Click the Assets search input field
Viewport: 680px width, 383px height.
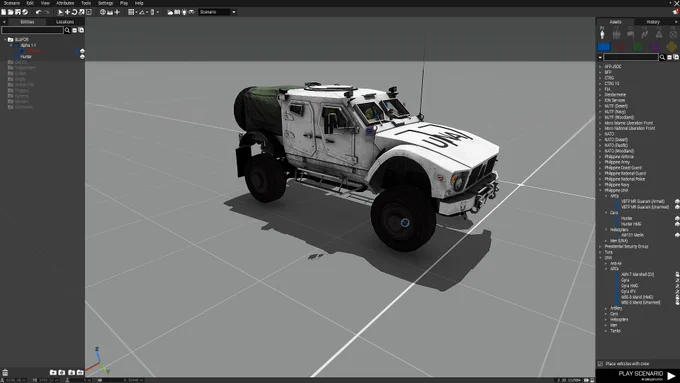pyautogui.click(x=631, y=57)
